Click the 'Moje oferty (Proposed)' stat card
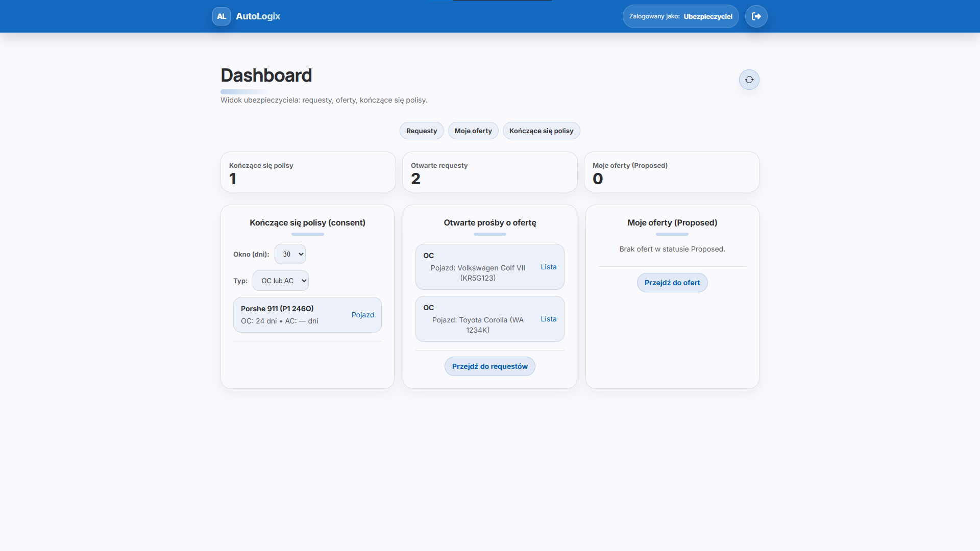 tap(672, 172)
